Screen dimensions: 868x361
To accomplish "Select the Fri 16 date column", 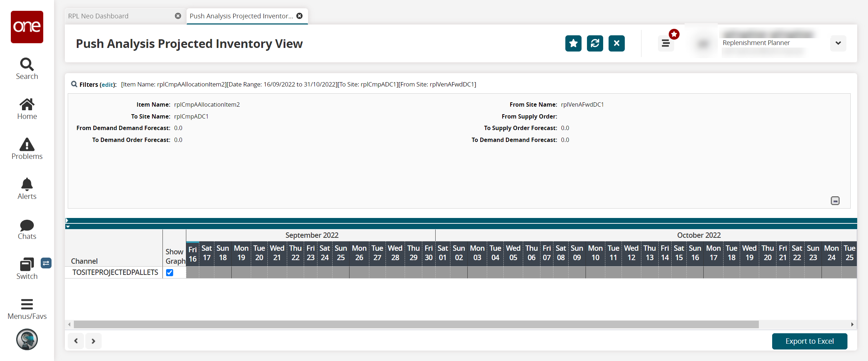I will 193,254.
